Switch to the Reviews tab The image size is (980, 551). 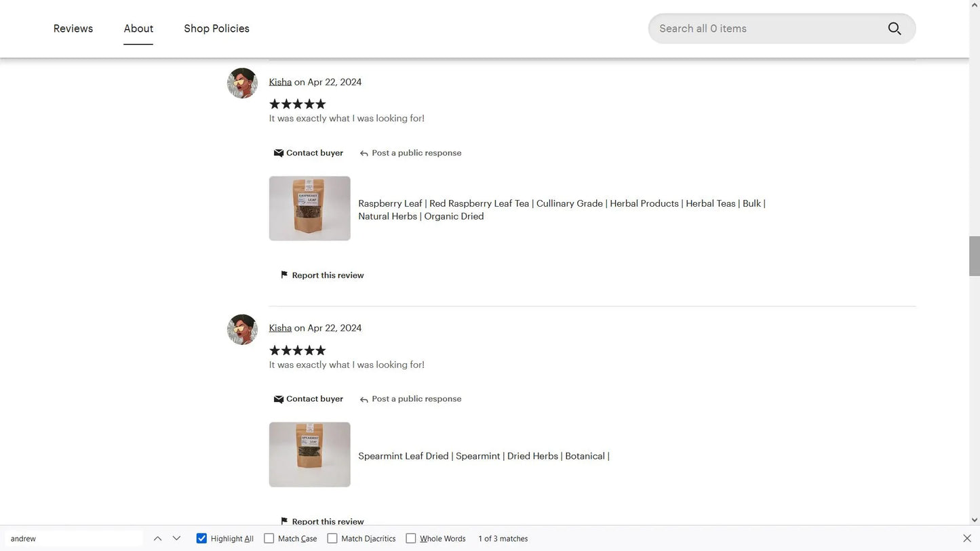click(x=73, y=28)
